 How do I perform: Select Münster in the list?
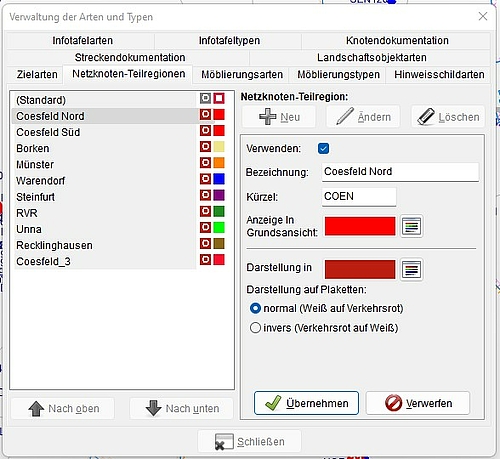click(104, 165)
